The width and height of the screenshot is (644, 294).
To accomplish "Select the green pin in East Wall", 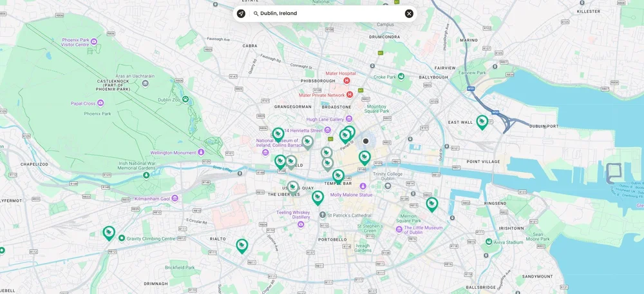I will coord(482,122).
